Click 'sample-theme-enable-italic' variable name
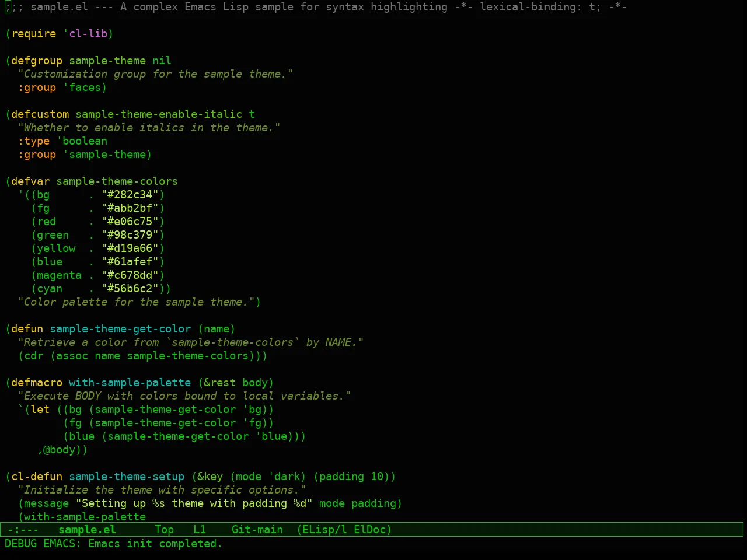Viewport: 747px width, 560px height. 159,114
